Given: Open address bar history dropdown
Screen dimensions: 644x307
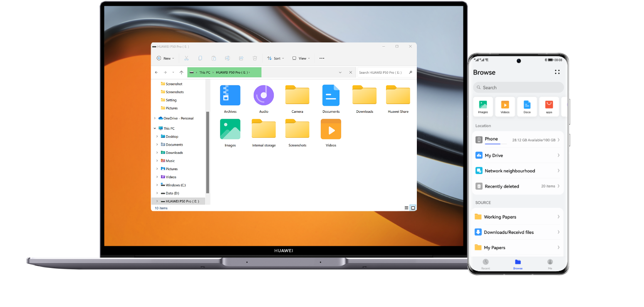Looking at the screenshot, I should [340, 72].
